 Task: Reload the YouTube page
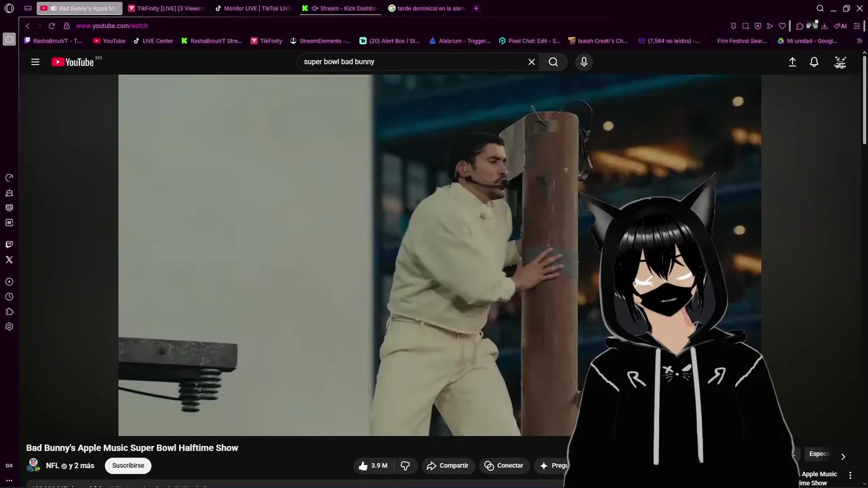click(52, 26)
